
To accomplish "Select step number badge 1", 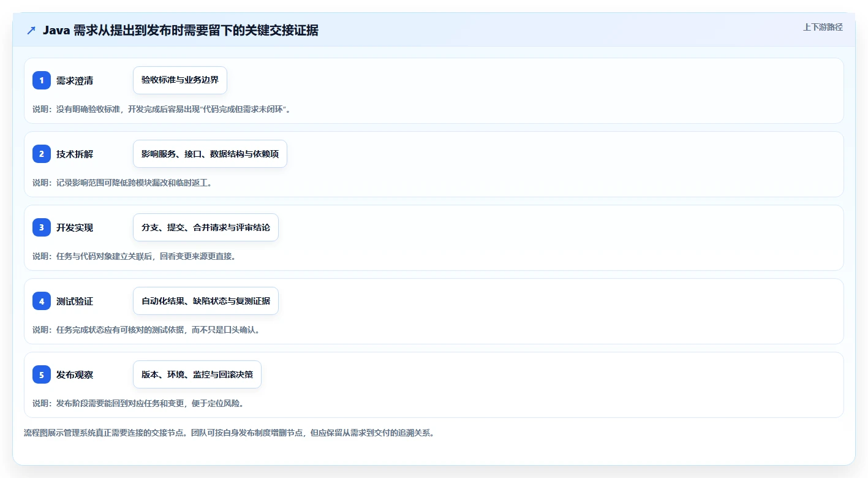I will point(42,80).
